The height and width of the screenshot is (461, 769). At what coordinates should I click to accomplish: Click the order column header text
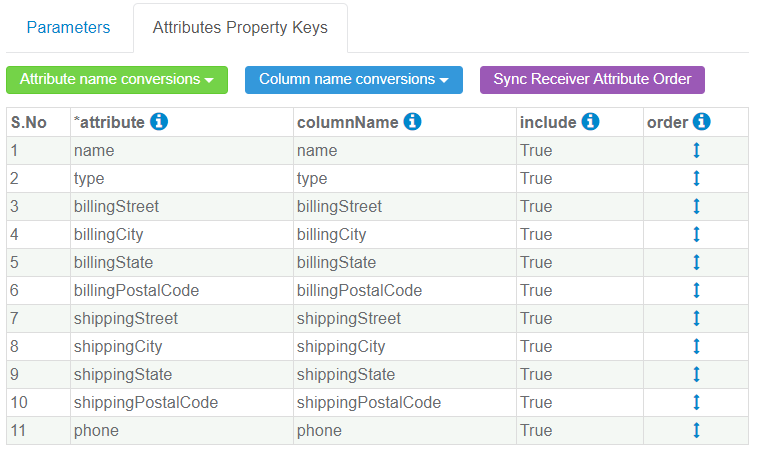point(667,122)
